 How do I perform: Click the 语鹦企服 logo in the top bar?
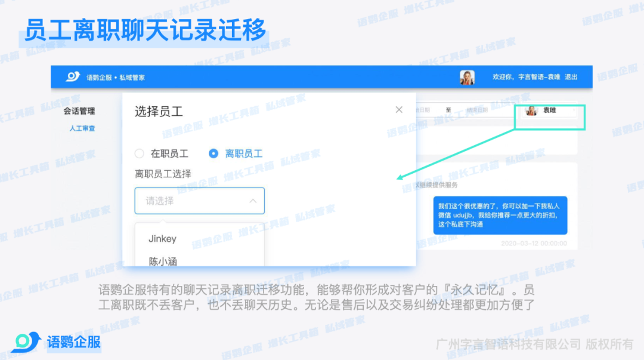point(73,77)
